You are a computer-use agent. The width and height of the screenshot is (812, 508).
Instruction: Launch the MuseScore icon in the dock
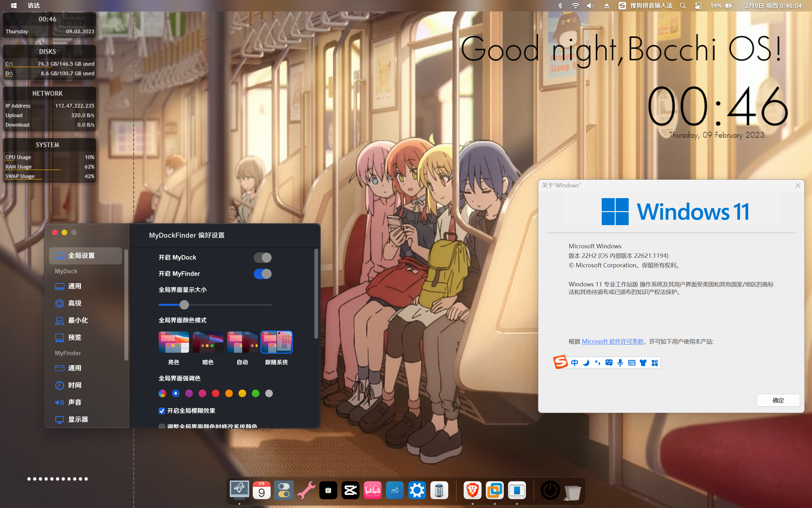tap(395, 490)
